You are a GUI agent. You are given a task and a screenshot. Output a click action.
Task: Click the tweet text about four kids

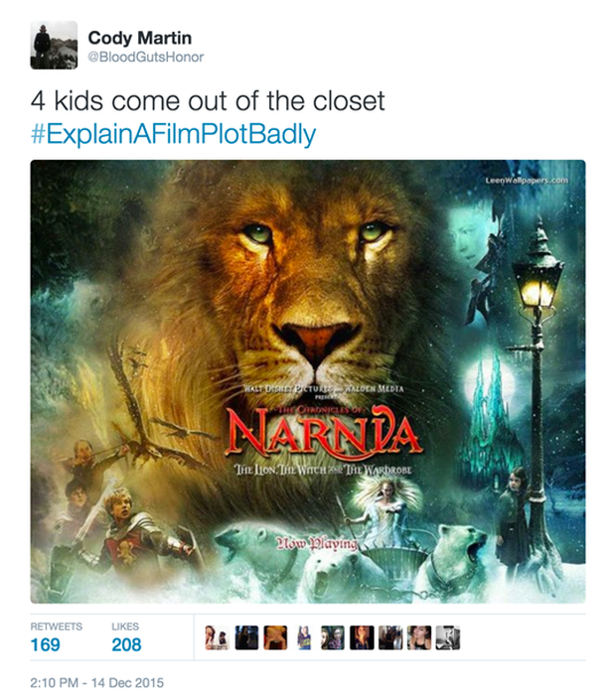[x=208, y=101]
